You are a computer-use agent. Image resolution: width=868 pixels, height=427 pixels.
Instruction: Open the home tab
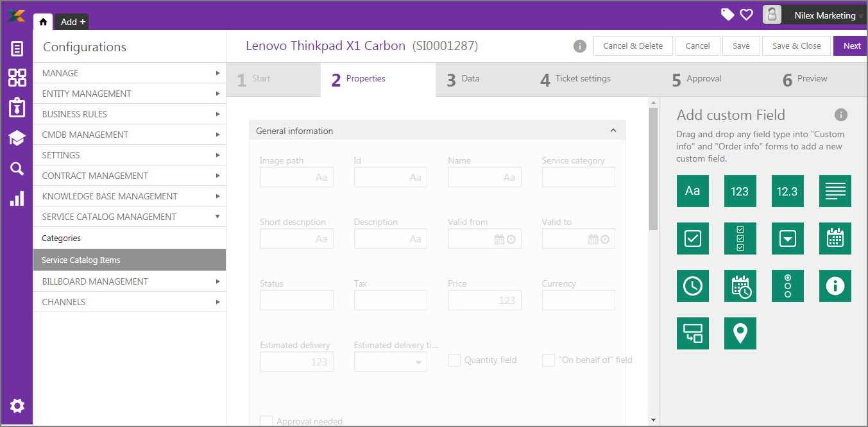43,22
